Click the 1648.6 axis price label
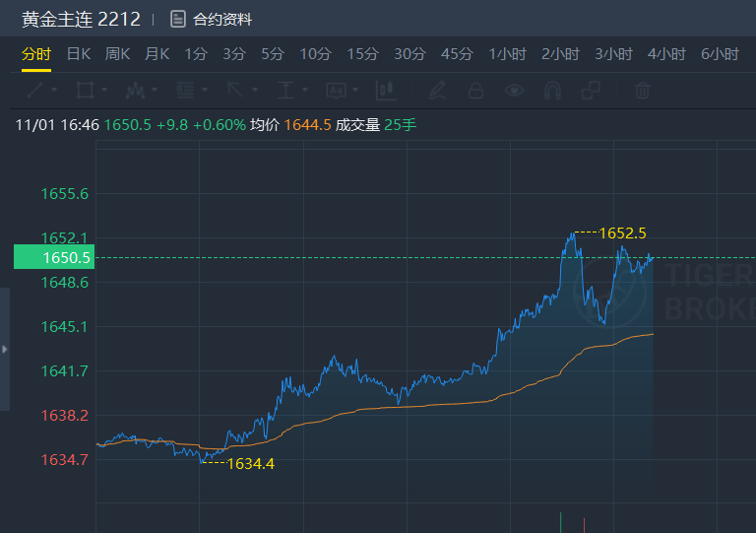The width and height of the screenshot is (756, 533). click(65, 283)
